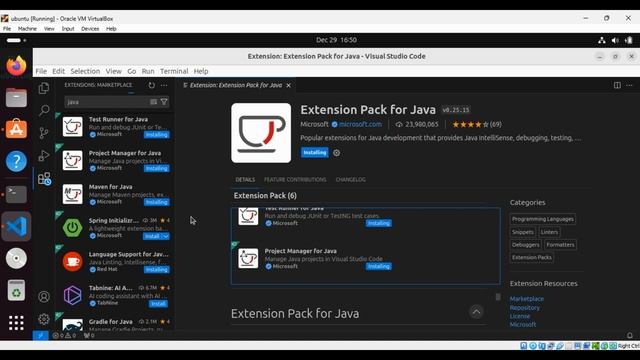640x360 pixels.
Task: Open the Repository resource link
Action: click(524, 308)
